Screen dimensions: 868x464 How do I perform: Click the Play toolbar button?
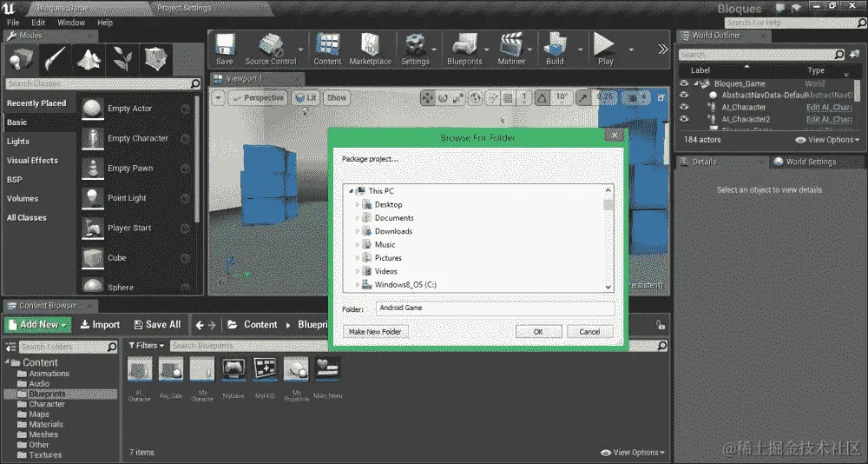coord(605,50)
